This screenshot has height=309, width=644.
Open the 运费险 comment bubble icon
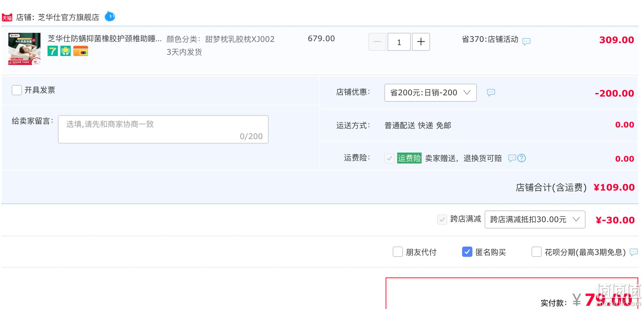coord(512,158)
